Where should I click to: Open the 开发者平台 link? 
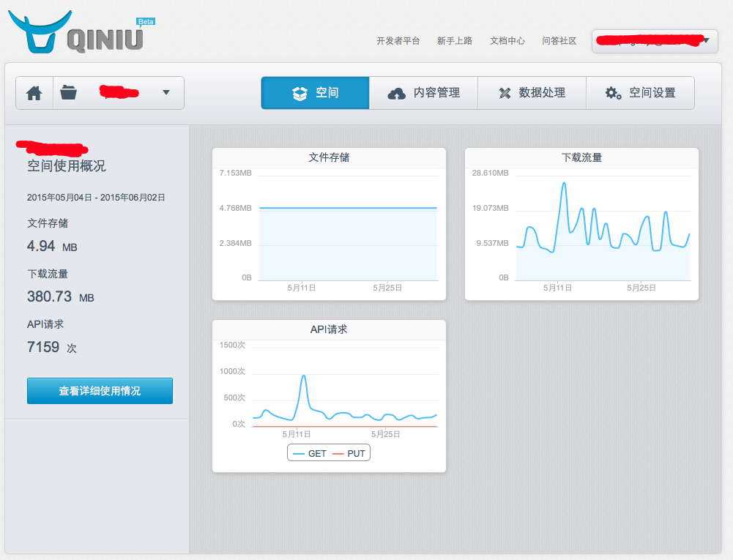click(398, 41)
